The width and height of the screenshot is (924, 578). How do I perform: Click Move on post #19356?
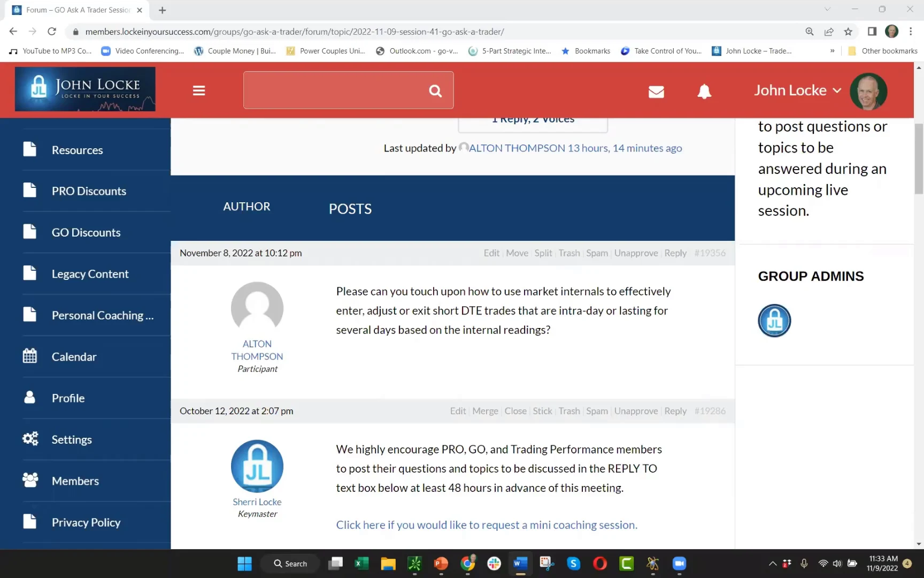pyautogui.click(x=517, y=253)
